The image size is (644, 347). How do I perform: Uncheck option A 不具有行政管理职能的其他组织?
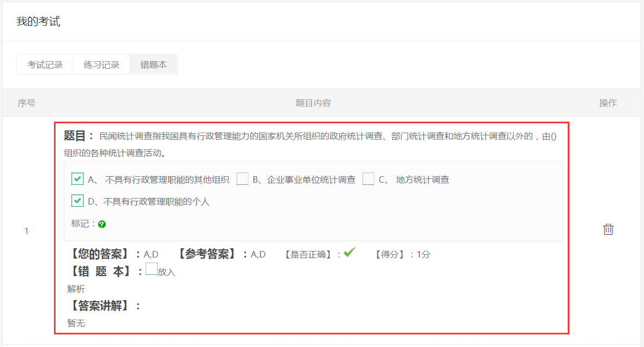(77, 178)
